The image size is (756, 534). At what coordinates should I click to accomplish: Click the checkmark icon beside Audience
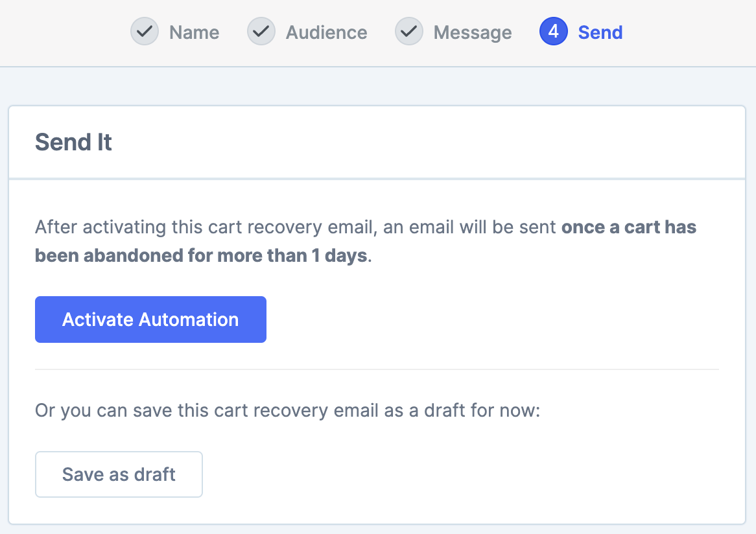[261, 32]
